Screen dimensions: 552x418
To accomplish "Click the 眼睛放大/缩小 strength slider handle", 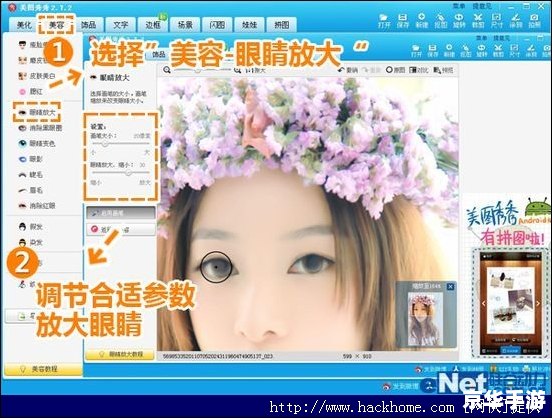I will pyautogui.click(x=128, y=173).
